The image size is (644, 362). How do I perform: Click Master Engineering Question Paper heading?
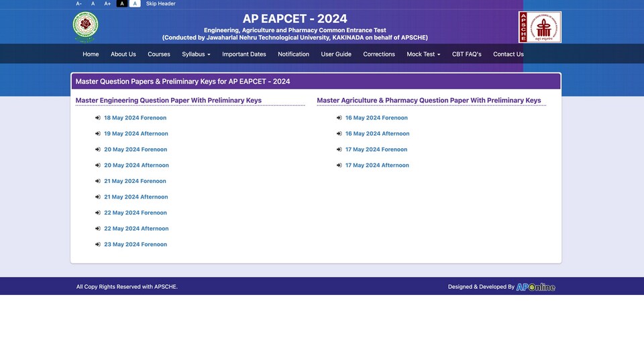[168, 101]
